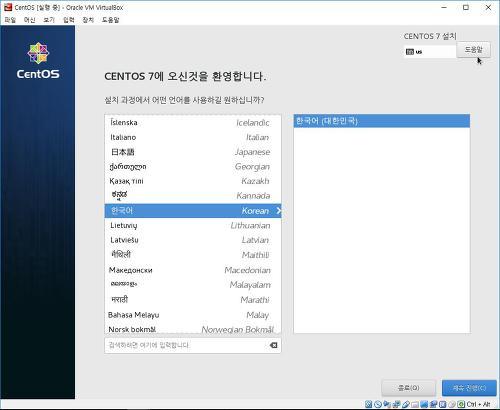Select Bahasa Melayu Malay language
The image size is (500, 410).
(x=193, y=315)
